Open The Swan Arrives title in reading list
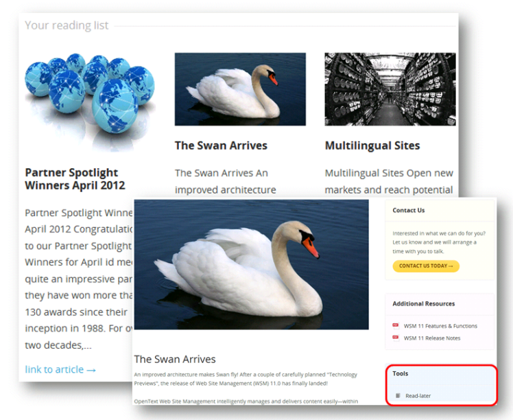 [x=221, y=145]
